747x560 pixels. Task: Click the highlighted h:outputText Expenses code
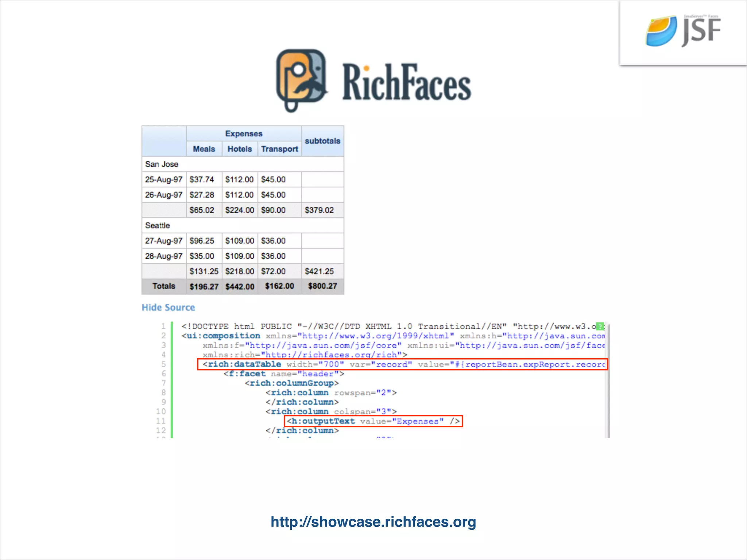click(373, 421)
